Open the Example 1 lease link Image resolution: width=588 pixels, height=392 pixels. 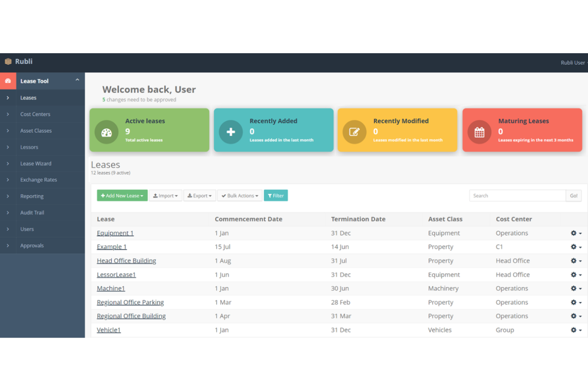[112, 247]
